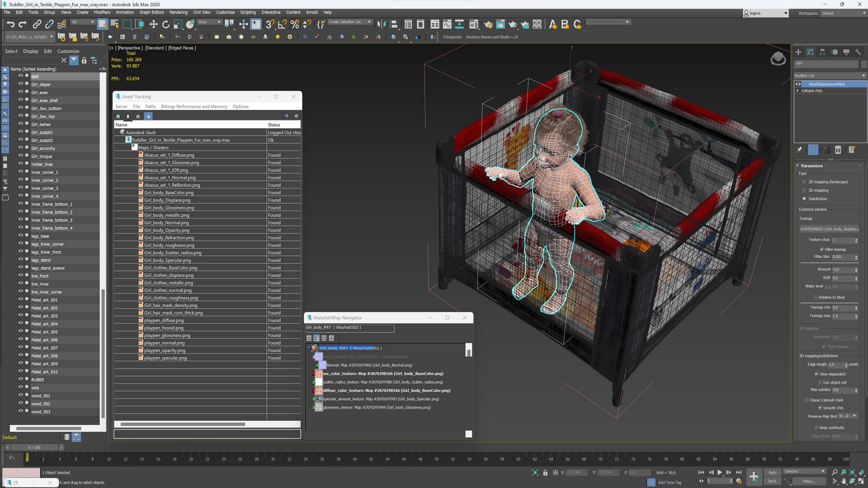Click the Filters... button
The image size is (868, 488).
(x=809, y=481)
